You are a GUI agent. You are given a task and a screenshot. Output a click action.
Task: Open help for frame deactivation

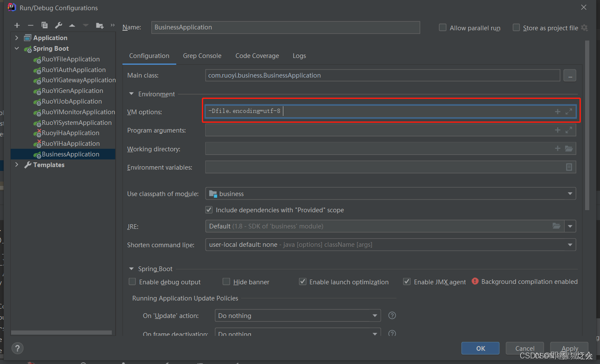tap(392, 333)
